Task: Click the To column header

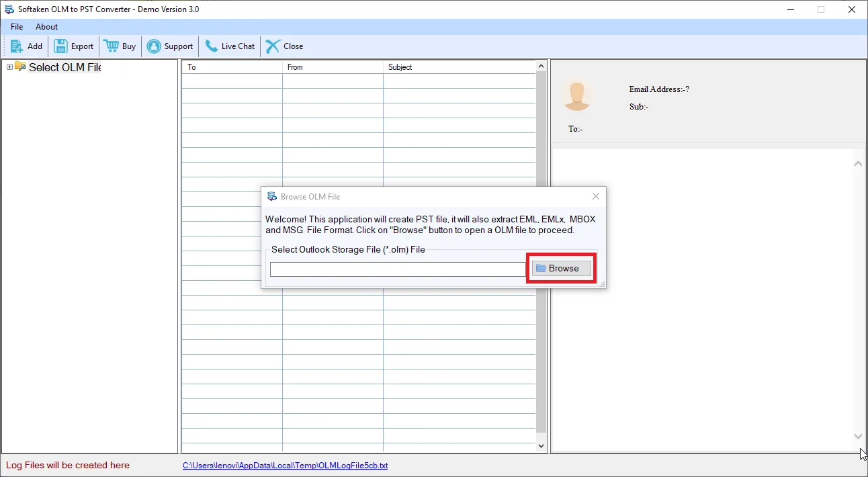Action: [232, 67]
